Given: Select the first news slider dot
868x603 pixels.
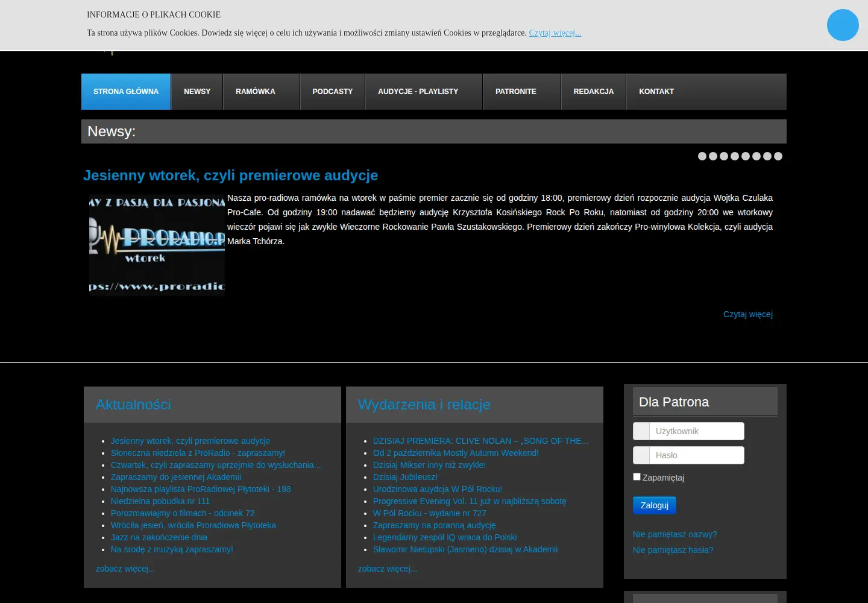Looking at the screenshot, I should click(702, 156).
